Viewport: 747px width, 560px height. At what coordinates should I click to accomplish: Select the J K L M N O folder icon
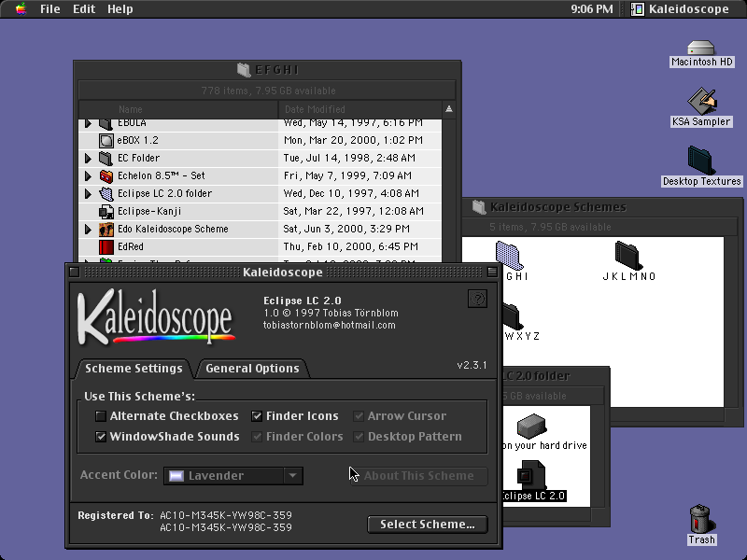[628, 256]
